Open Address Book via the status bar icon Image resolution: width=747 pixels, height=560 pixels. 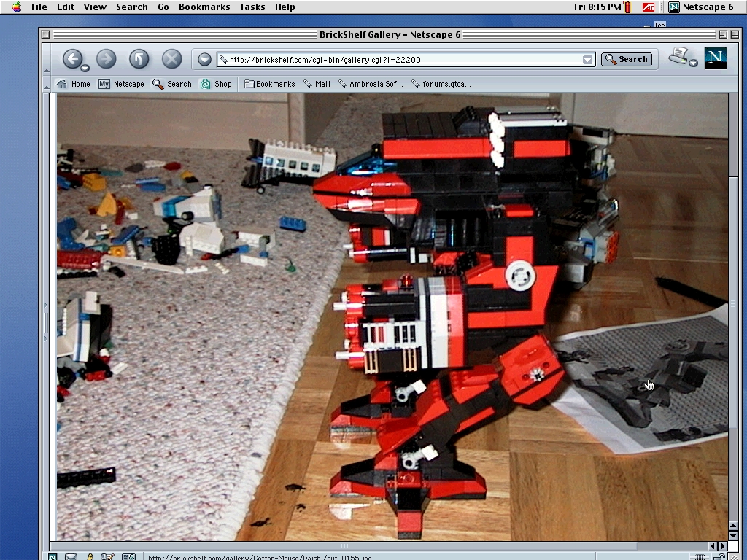[128, 556]
